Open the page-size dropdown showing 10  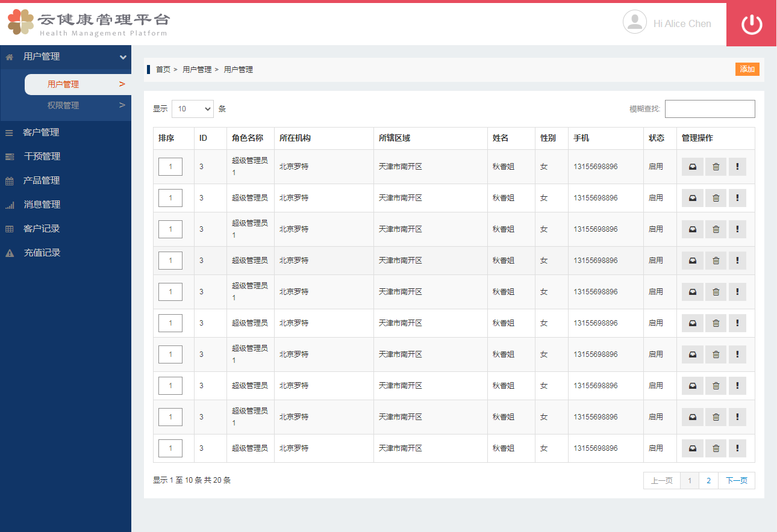pyautogui.click(x=192, y=109)
